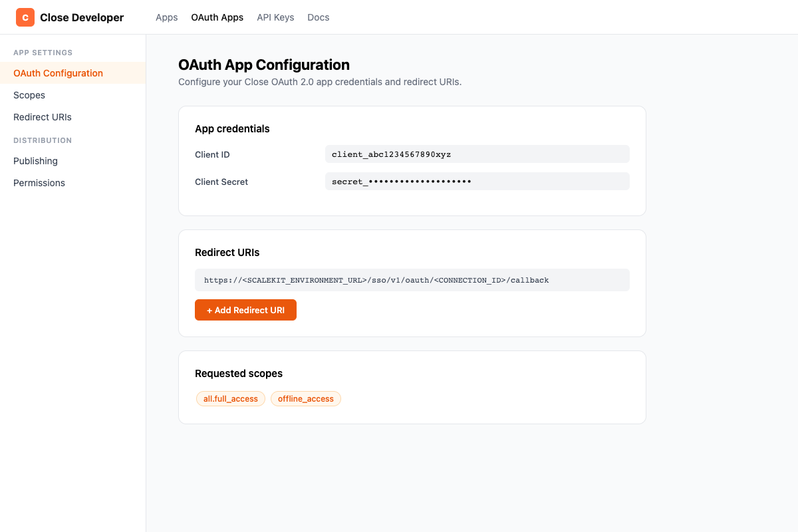Screen dimensions: 798x532
Task: Click the Client ID value field
Action: point(477,154)
